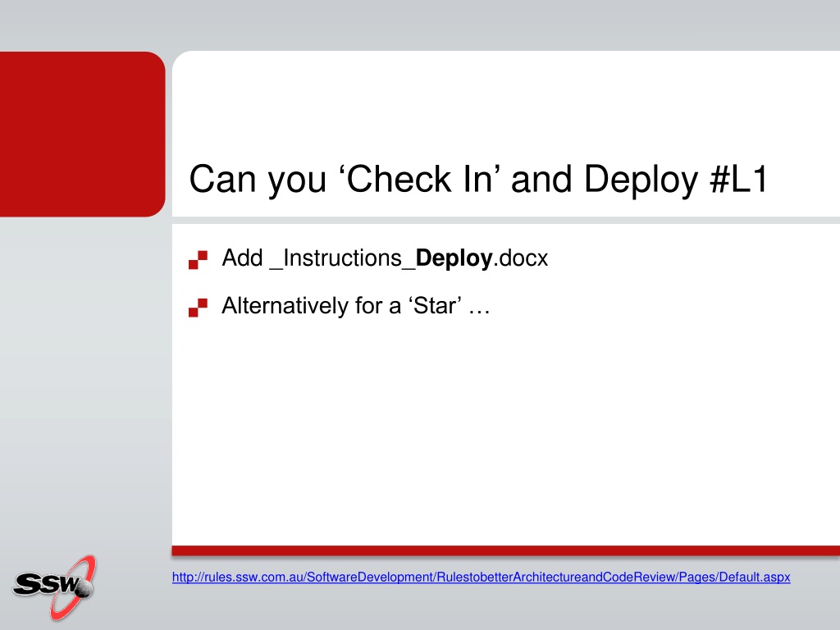This screenshot has height=630, width=840.
Task: Open the rules.ssw.com.au Architecture and Code Review link
Action: [x=481, y=577]
